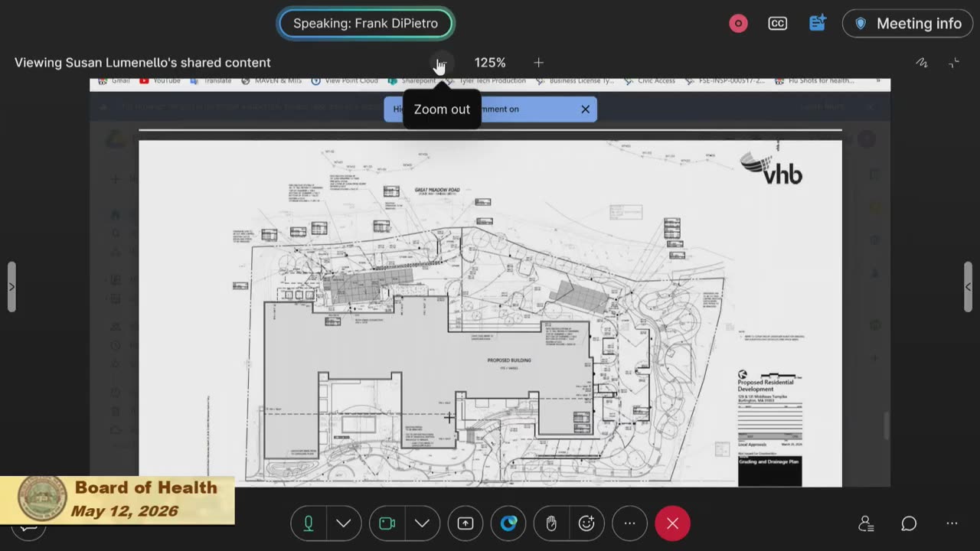Expand the right side panel handle
This screenshot has height=551, width=980.
968,287
